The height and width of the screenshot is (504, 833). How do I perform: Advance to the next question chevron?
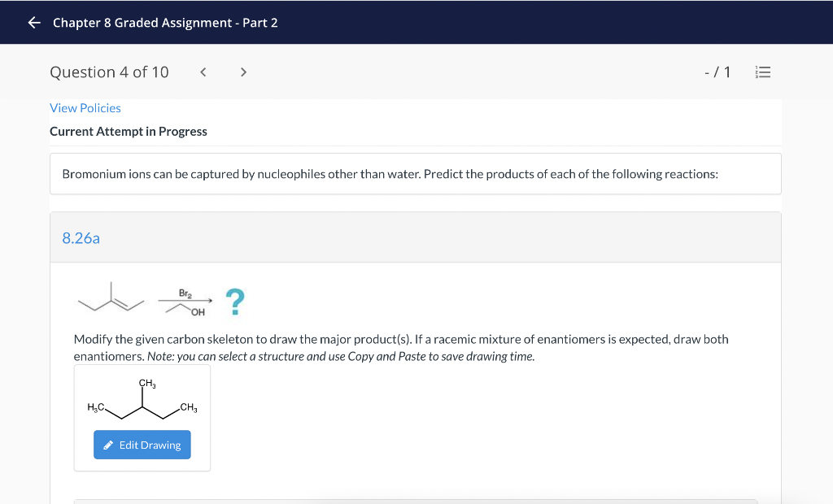[x=243, y=72]
